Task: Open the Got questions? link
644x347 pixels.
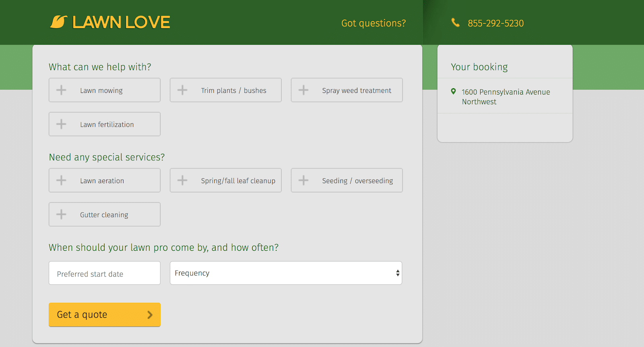Action: coord(374,23)
